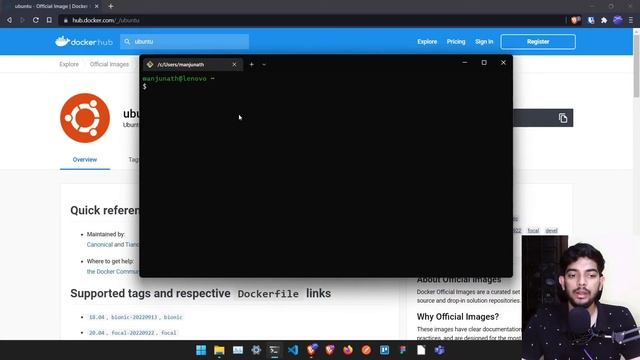
Task: Close the ubuntu Official Image browser tab
Action: click(x=96, y=6)
